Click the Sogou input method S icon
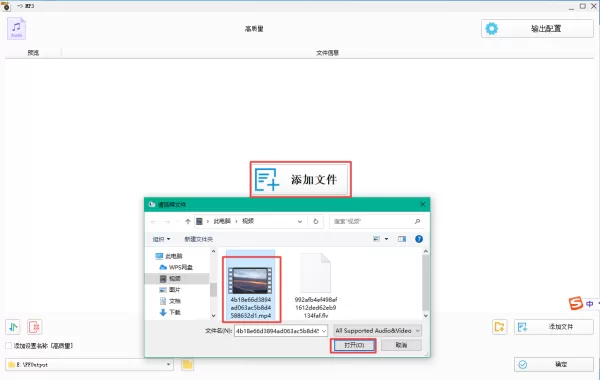The height and width of the screenshot is (380, 600). point(576,303)
